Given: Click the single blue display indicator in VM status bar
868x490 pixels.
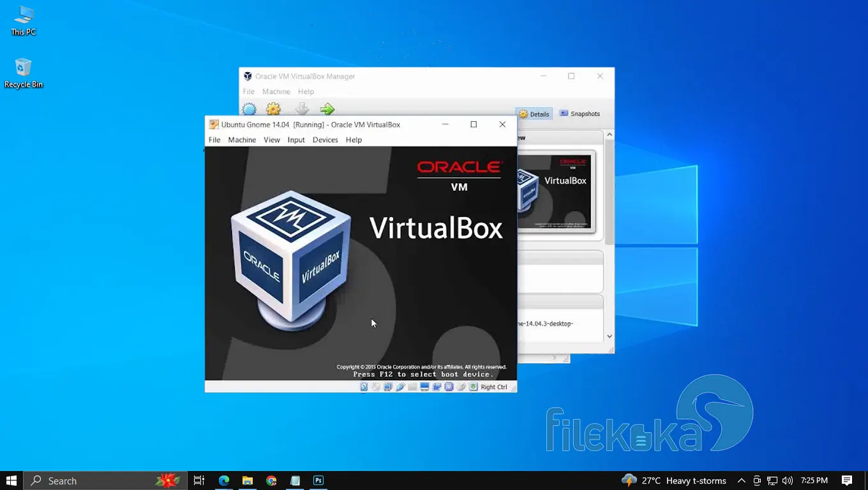Looking at the screenshot, I should (424, 387).
